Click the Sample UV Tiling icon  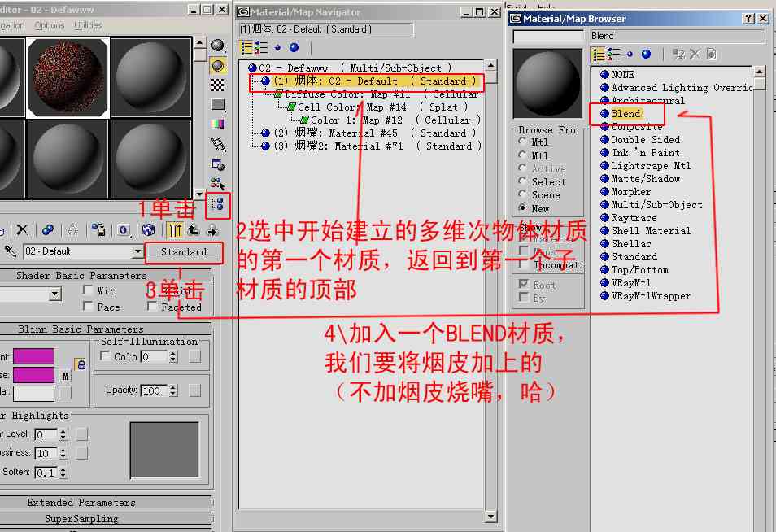[218, 104]
